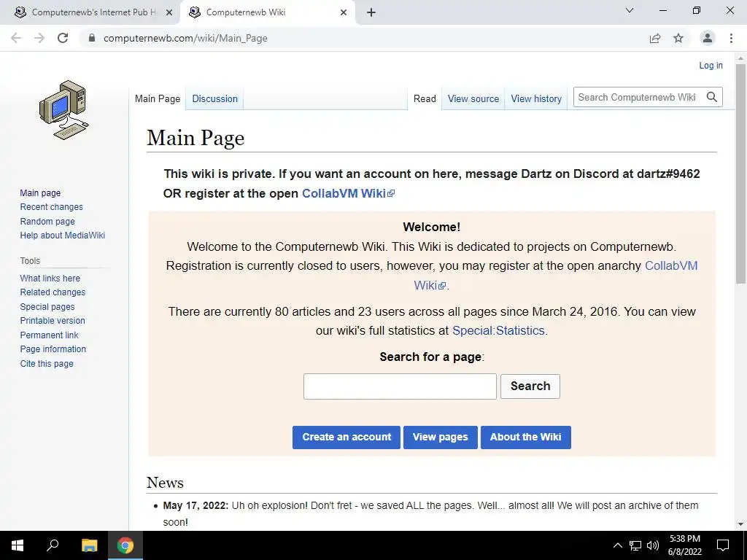Open Cite this page link
This screenshot has width=747, height=560.
click(x=47, y=363)
